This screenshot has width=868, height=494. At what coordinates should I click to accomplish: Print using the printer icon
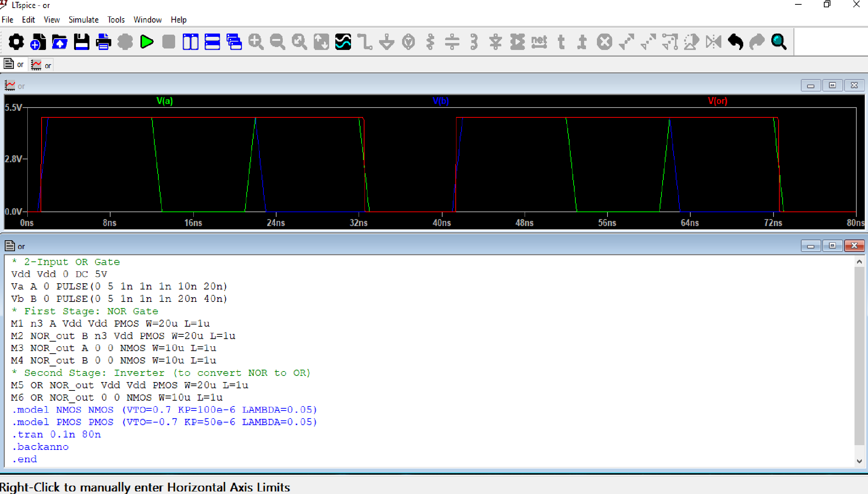click(104, 42)
